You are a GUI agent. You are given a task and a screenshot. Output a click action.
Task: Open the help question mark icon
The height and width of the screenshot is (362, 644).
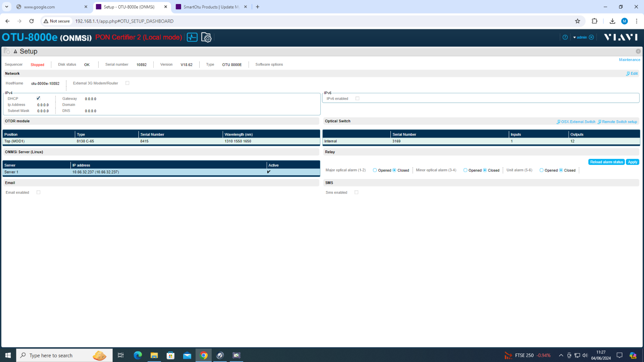pyautogui.click(x=565, y=37)
